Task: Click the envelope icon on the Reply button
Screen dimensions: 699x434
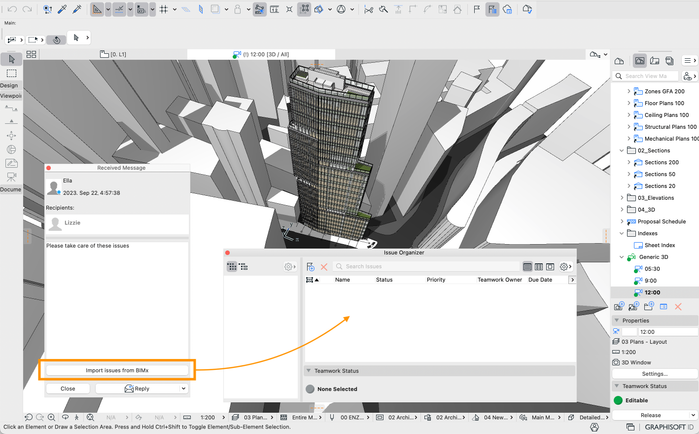Action: (x=129, y=388)
